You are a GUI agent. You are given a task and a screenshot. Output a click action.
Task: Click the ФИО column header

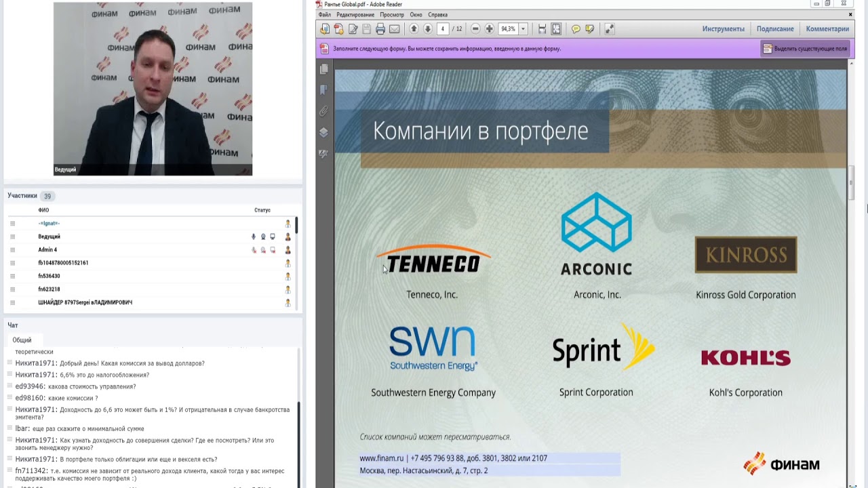[43, 210]
